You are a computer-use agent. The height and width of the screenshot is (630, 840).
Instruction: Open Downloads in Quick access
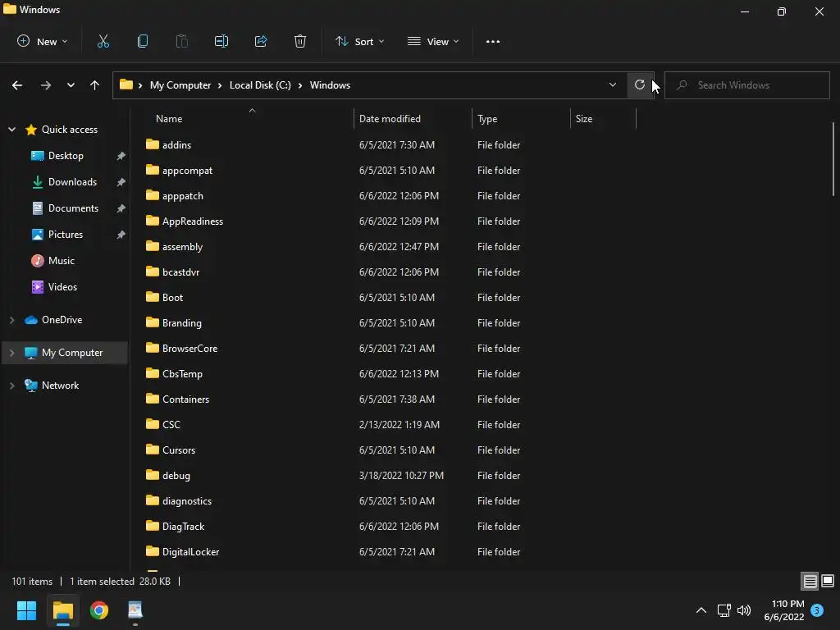72,182
